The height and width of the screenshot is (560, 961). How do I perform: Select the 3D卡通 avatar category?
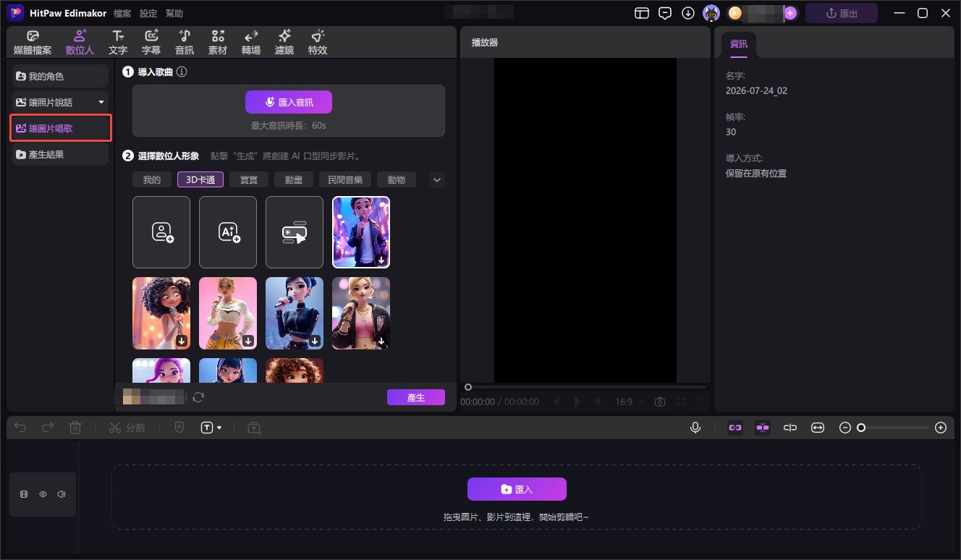(x=200, y=180)
